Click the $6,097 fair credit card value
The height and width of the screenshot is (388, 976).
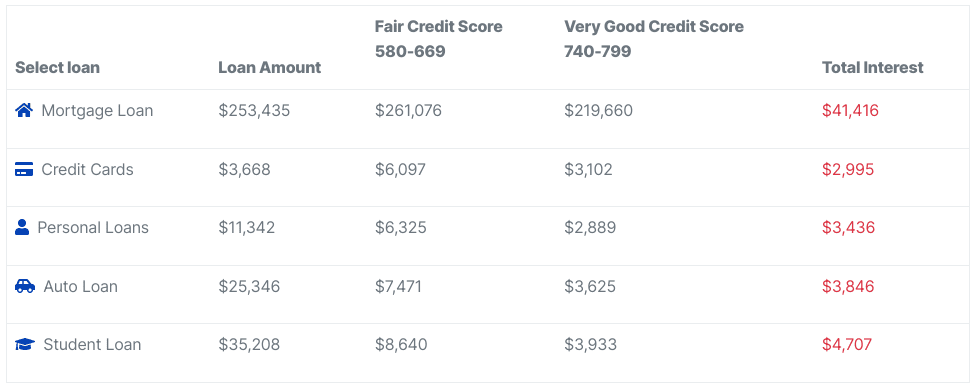(x=400, y=169)
